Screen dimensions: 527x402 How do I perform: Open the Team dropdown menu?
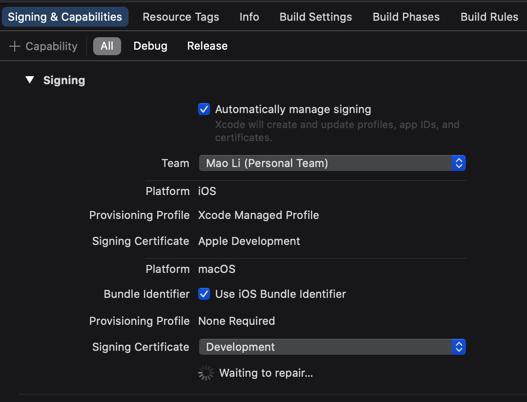pos(332,163)
